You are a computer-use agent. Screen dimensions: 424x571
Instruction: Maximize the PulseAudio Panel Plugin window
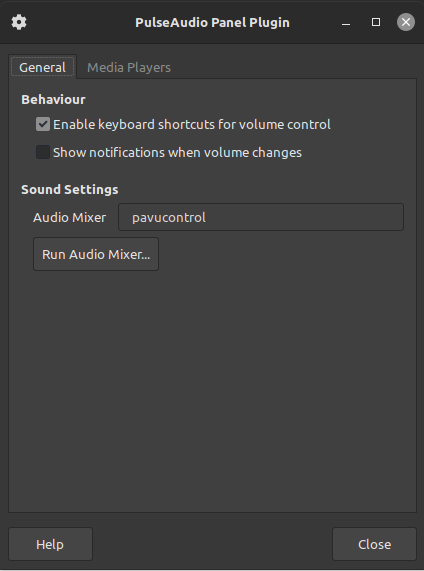pyautogui.click(x=376, y=23)
